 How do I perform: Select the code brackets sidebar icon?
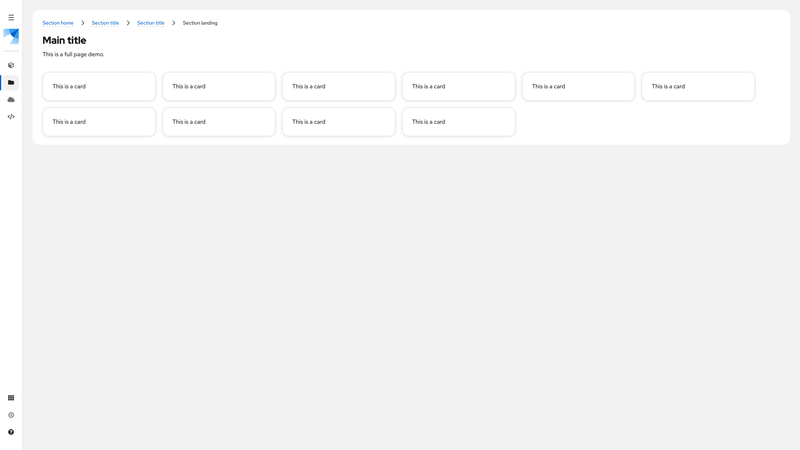[11, 117]
